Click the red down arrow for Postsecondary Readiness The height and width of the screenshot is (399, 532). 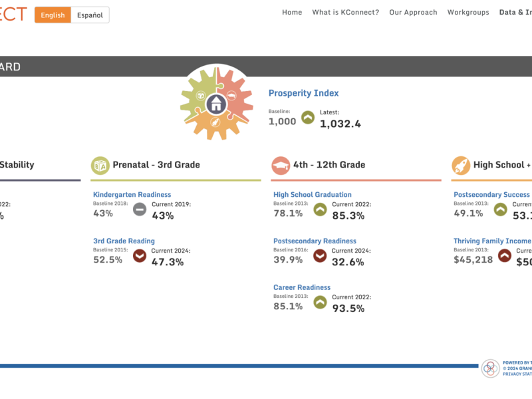coord(320,255)
